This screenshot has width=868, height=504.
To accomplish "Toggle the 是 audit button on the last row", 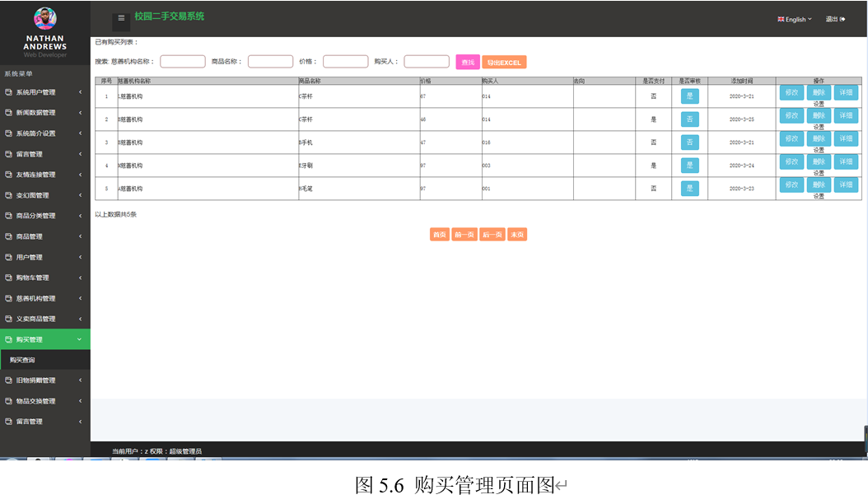I will [x=689, y=188].
